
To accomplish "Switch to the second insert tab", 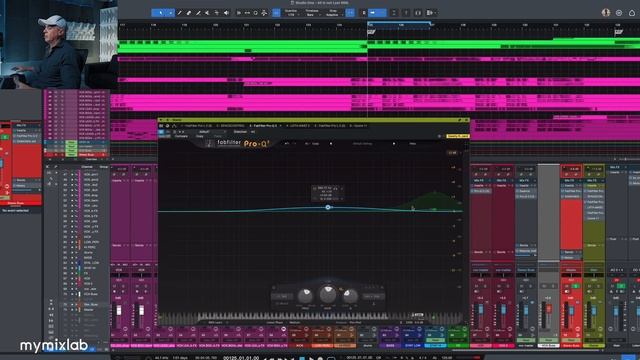I will (x=231, y=126).
